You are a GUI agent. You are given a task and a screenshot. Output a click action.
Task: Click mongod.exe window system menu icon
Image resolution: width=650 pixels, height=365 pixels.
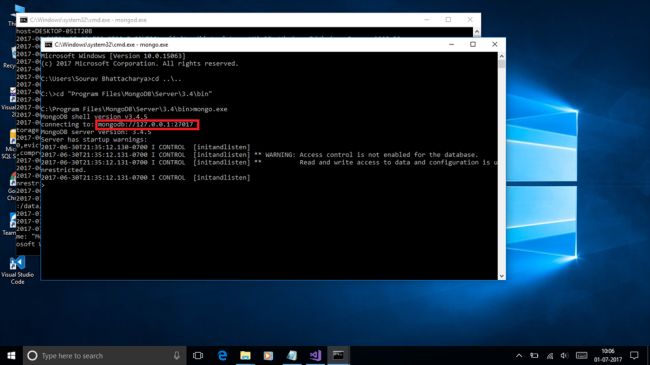click(24, 20)
